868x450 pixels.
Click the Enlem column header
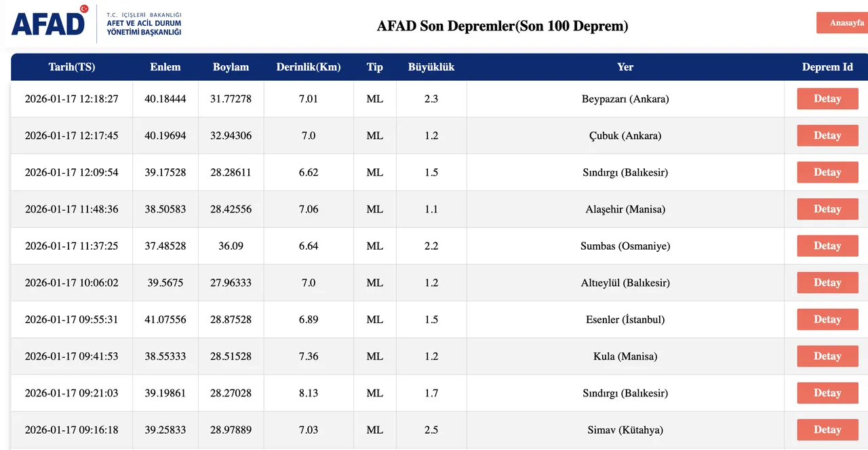[165, 67]
